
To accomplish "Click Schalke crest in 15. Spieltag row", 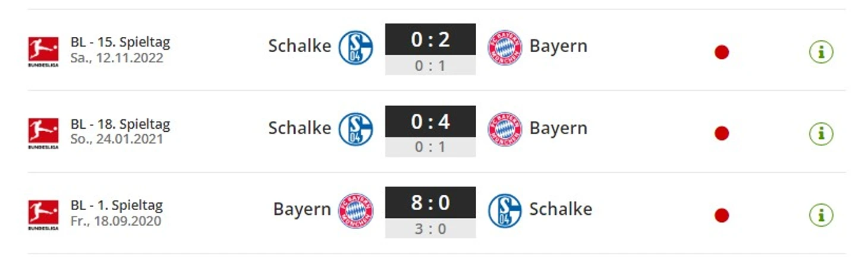I will (356, 47).
